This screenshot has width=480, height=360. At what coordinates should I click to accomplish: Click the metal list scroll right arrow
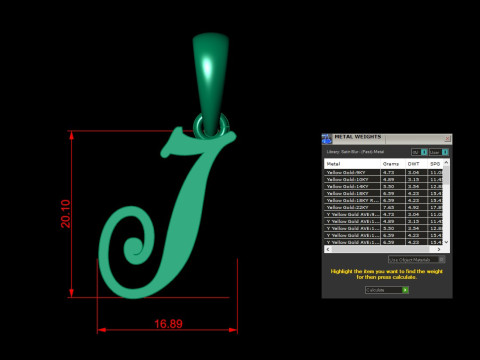[x=439, y=249]
